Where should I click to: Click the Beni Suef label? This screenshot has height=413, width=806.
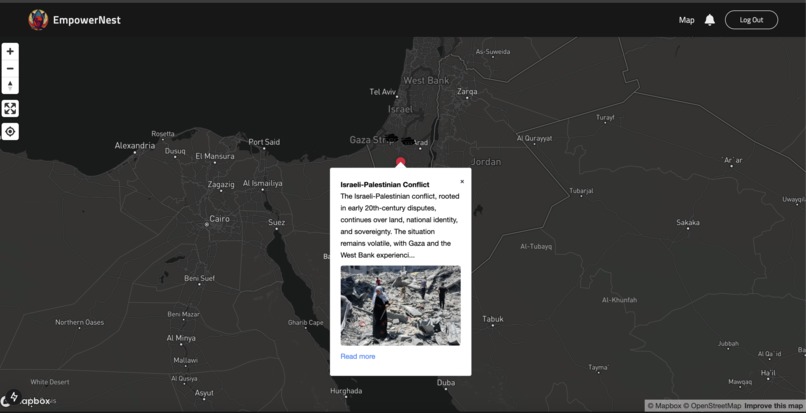click(199, 278)
